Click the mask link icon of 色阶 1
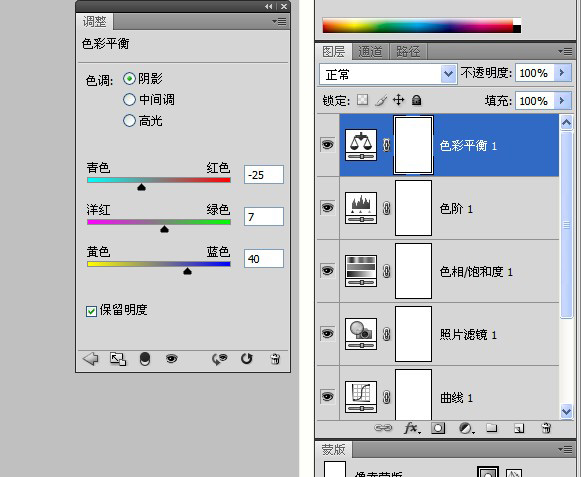Viewport: 581px width, 477px height. [386, 208]
